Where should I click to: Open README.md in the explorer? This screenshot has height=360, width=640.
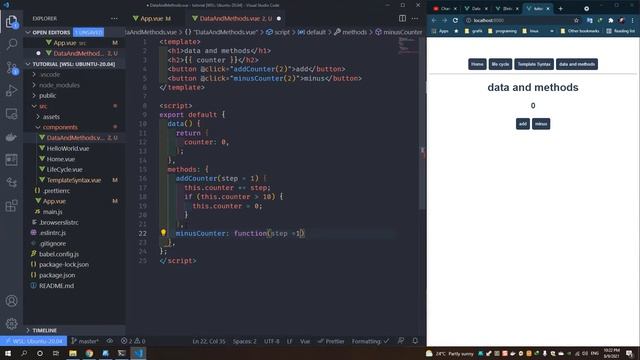pyautogui.click(x=56, y=286)
